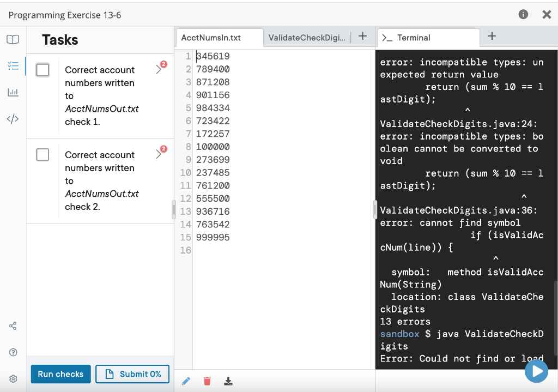Delete the file using the trash icon

tap(207, 381)
